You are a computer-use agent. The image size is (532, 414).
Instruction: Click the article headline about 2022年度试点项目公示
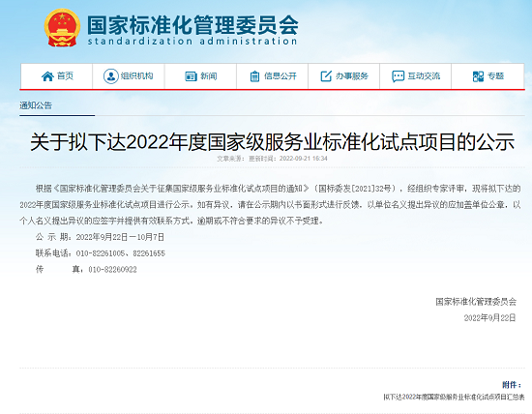[273, 142]
